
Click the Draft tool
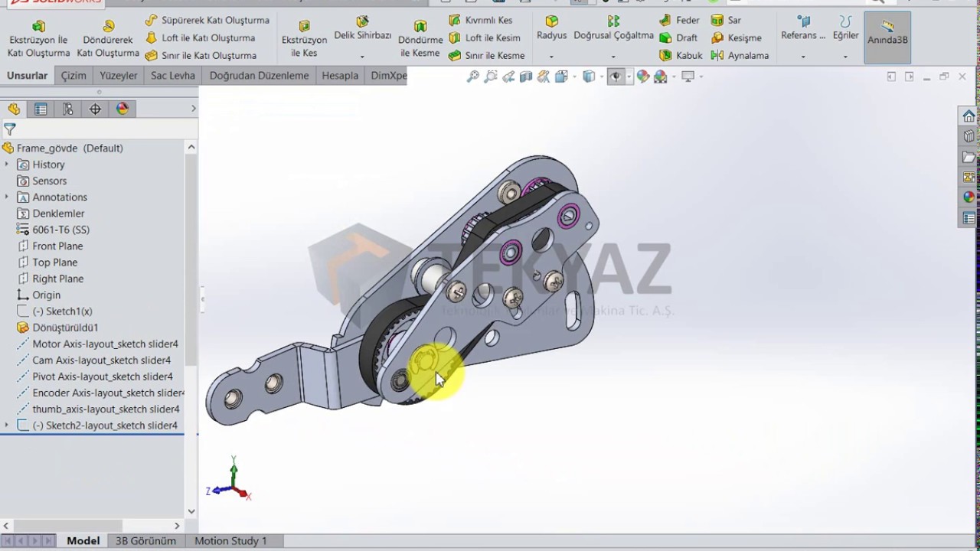pos(678,37)
